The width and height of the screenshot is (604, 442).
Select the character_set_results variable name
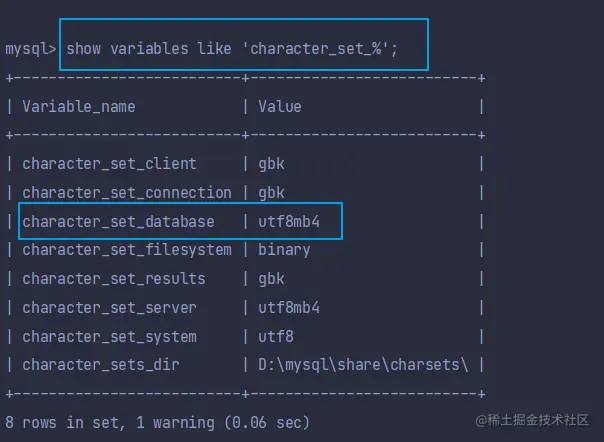(x=113, y=279)
